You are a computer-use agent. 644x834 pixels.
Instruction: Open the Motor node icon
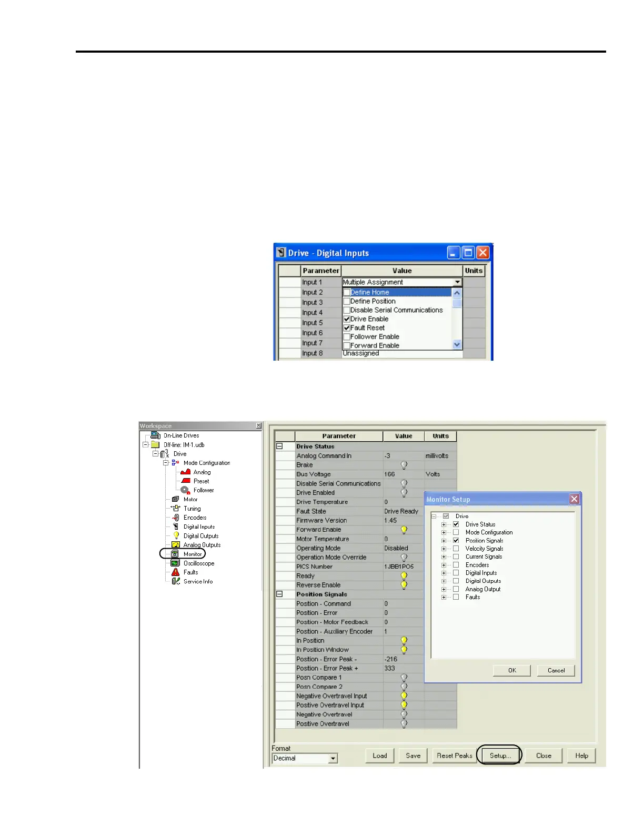[x=175, y=499]
